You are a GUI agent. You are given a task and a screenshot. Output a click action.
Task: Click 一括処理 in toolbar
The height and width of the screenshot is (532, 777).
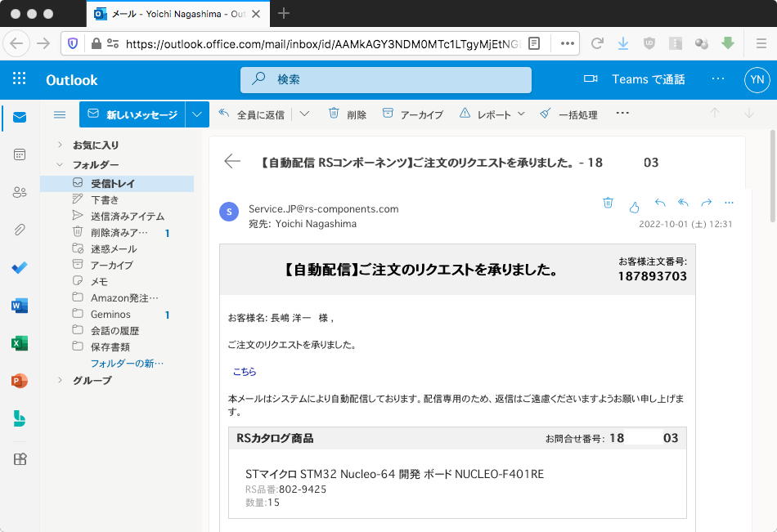(x=569, y=114)
